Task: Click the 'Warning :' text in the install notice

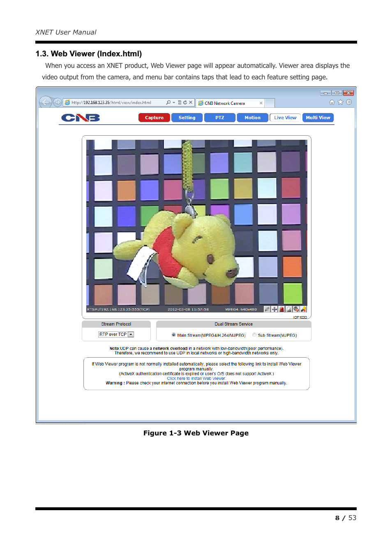Action: [x=115, y=383]
